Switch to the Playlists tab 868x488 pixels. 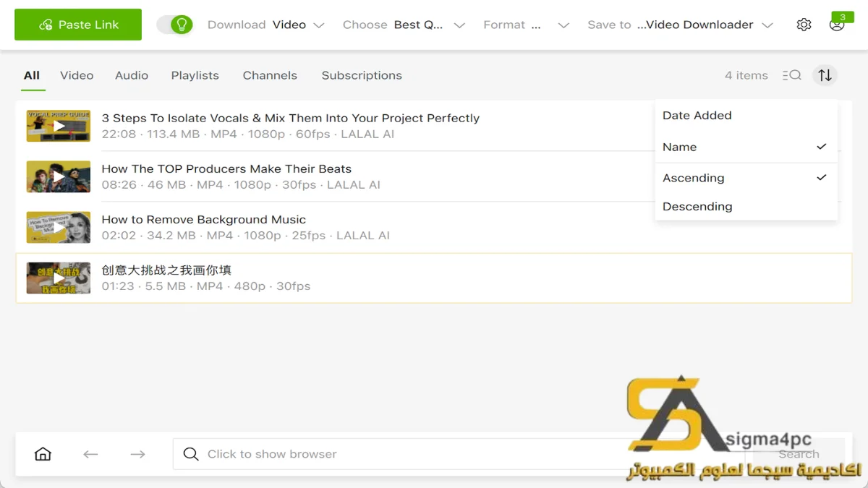point(195,75)
